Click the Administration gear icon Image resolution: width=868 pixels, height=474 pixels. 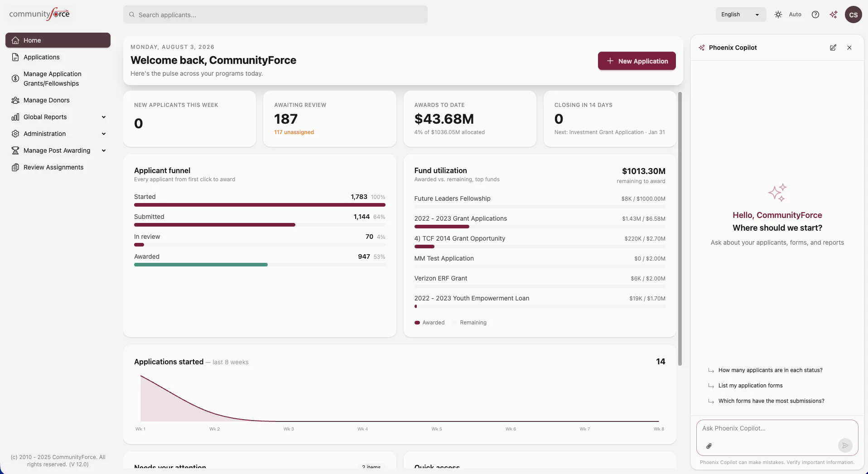(15, 134)
